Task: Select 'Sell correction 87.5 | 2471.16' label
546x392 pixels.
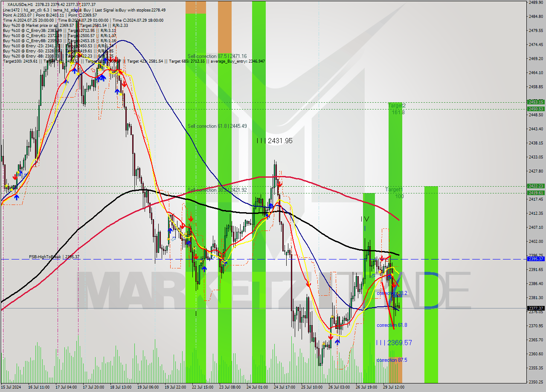Action: point(217,56)
